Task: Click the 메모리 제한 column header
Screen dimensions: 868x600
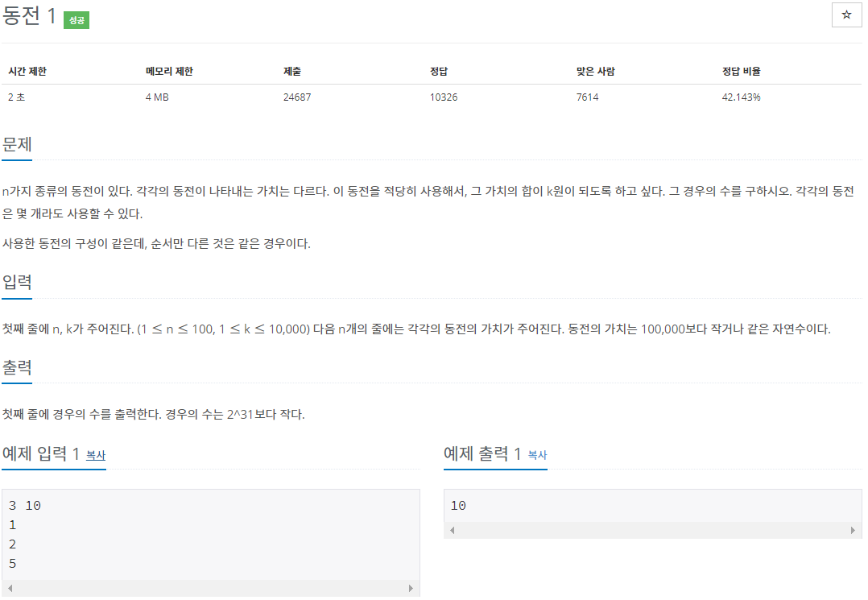Action: pyautogui.click(x=169, y=72)
